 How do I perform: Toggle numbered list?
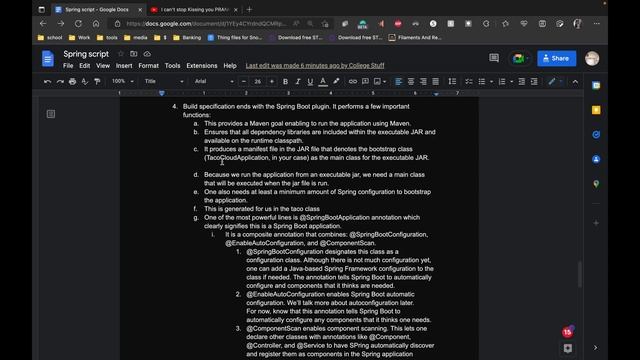(x=502, y=82)
